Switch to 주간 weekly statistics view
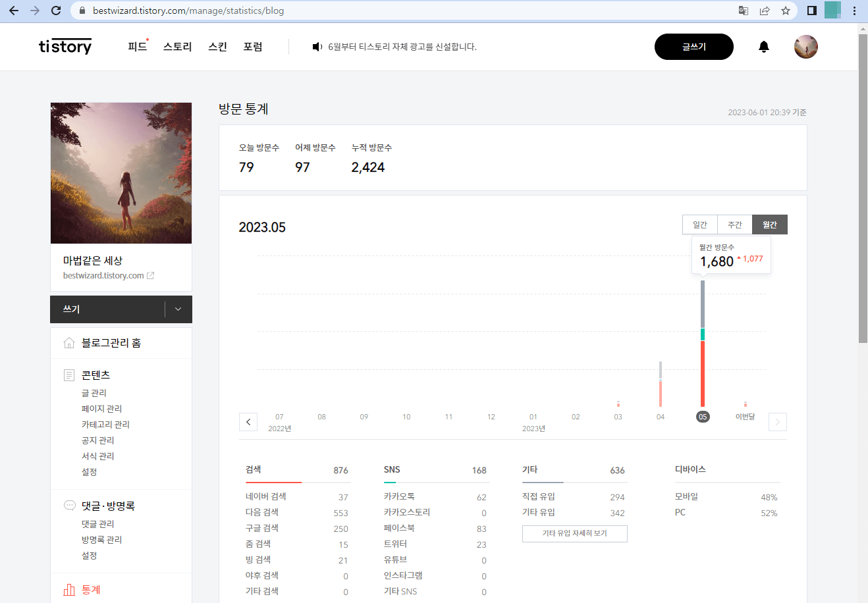This screenshot has width=868, height=603. (x=734, y=224)
